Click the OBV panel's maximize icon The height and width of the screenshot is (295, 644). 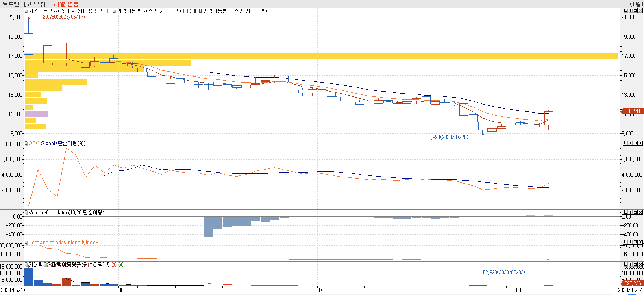tap(635, 143)
